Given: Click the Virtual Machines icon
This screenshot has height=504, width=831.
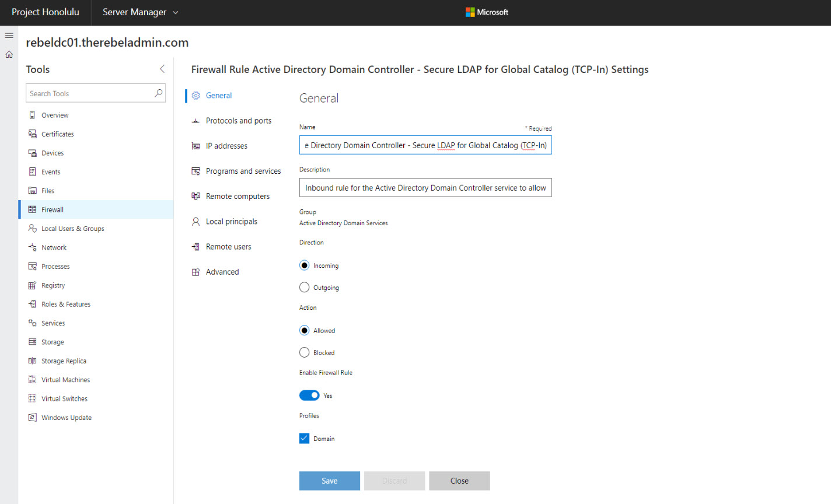Looking at the screenshot, I should (32, 380).
